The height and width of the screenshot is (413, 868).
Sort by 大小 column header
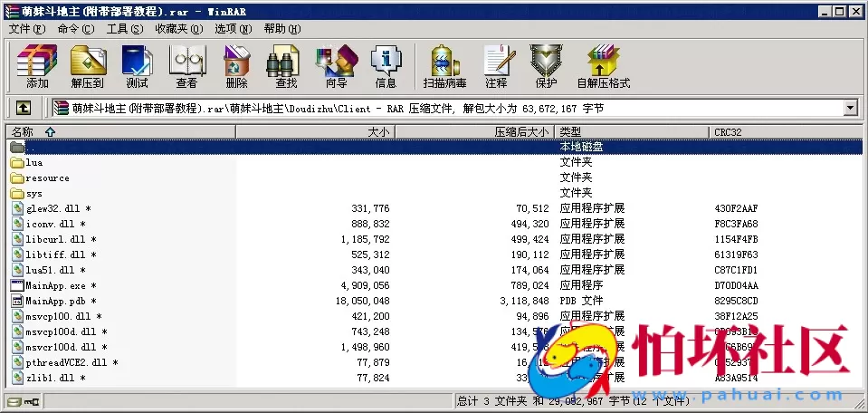[316, 132]
